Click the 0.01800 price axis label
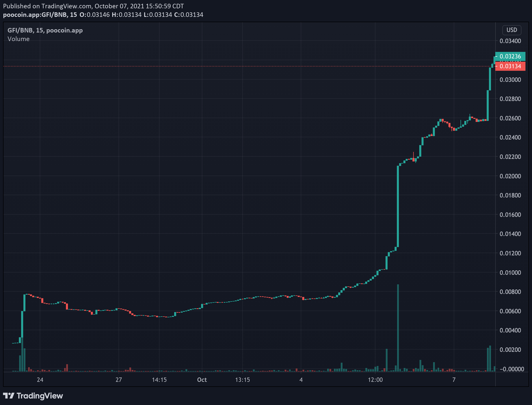The width and height of the screenshot is (532, 405). point(510,196)
